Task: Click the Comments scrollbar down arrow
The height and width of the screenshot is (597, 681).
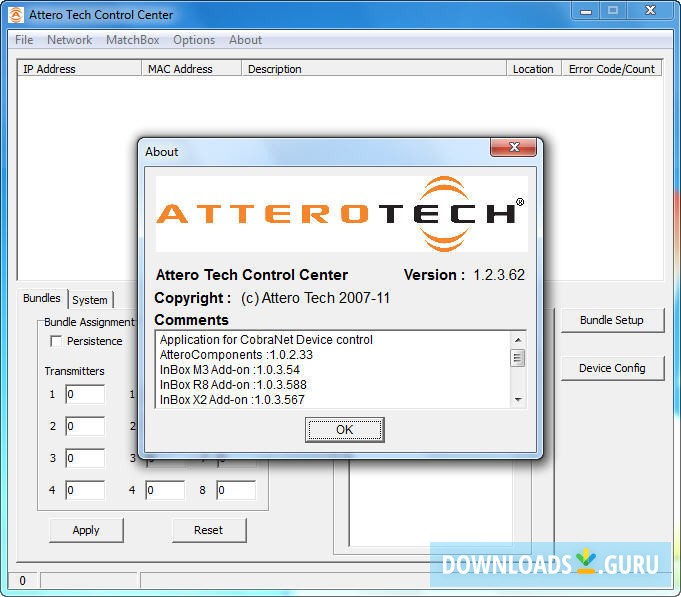Action: click(x=518, y=399)
